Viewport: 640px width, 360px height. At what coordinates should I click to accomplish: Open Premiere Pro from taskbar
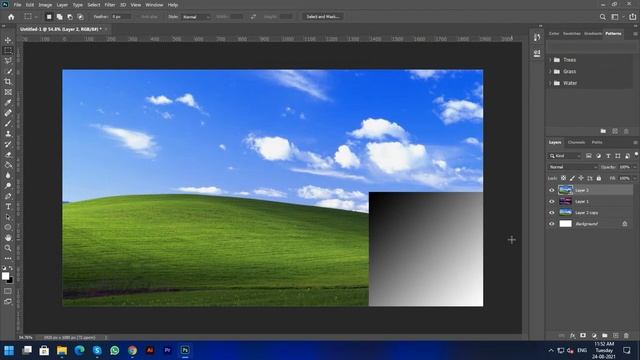click(x=167, y=350)
